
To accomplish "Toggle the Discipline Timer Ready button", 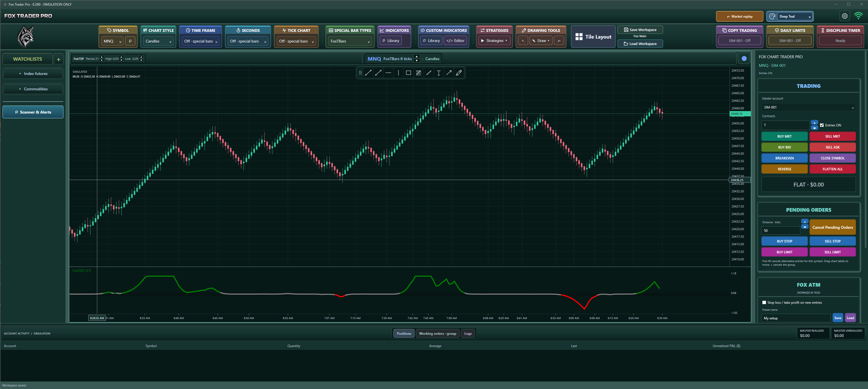I will click(x=840, y=41).
